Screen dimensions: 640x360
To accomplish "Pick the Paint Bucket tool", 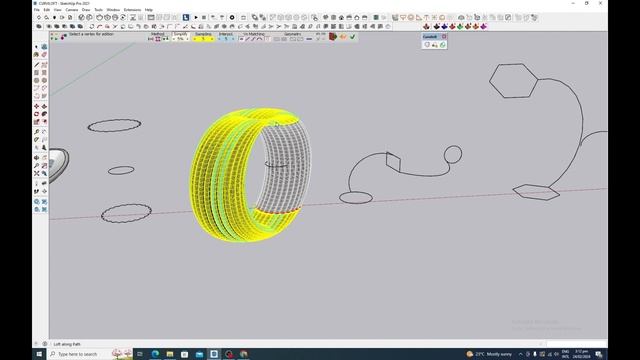I will [36, 55].
